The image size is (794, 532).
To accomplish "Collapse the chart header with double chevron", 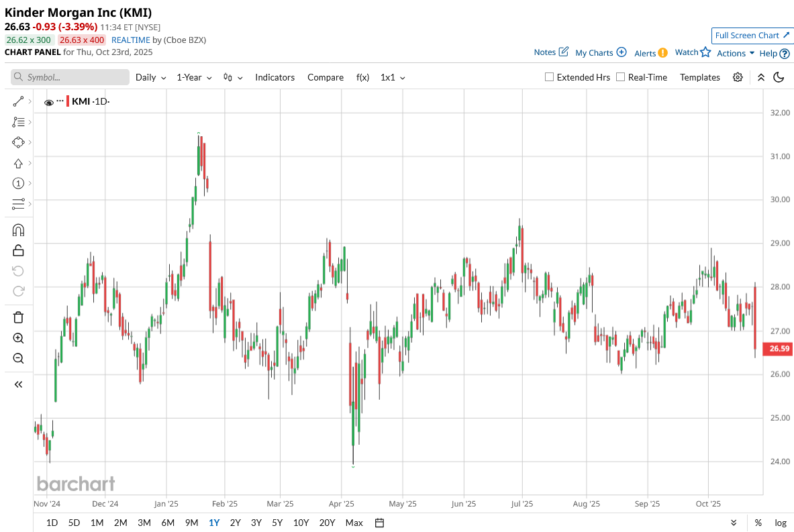I will [x=760, y=77].
